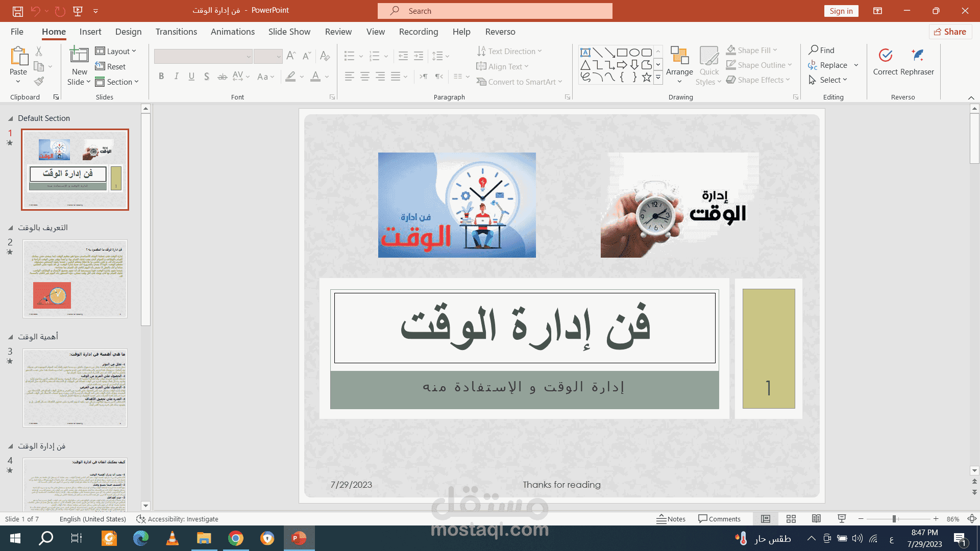The height and width of the screenshot is (551, 980).
Task: Click the Save icon in title bar
Action: point(18,11)
